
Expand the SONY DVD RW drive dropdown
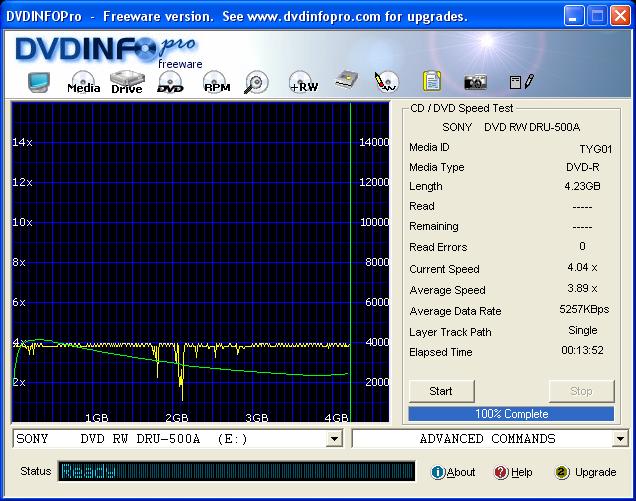point(334,439)
